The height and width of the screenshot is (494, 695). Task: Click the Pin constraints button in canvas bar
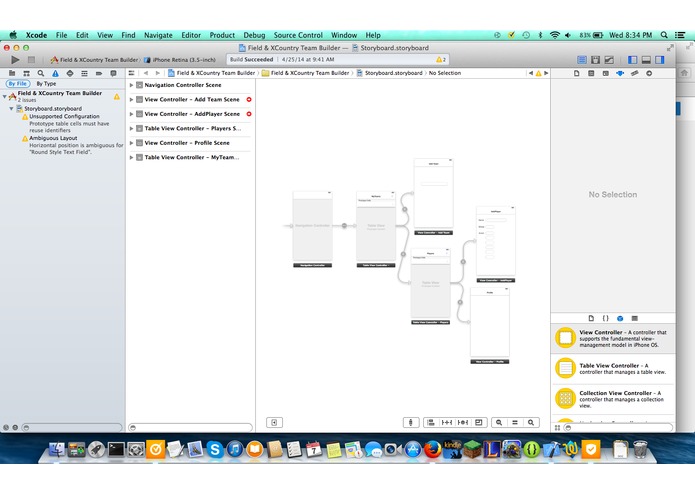[x=447, y=422]
